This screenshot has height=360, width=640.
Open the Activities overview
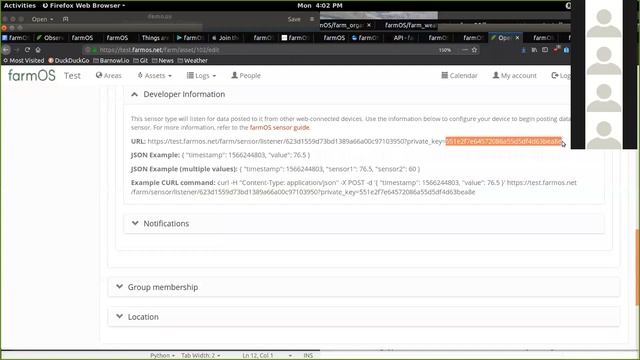point(20,6)
